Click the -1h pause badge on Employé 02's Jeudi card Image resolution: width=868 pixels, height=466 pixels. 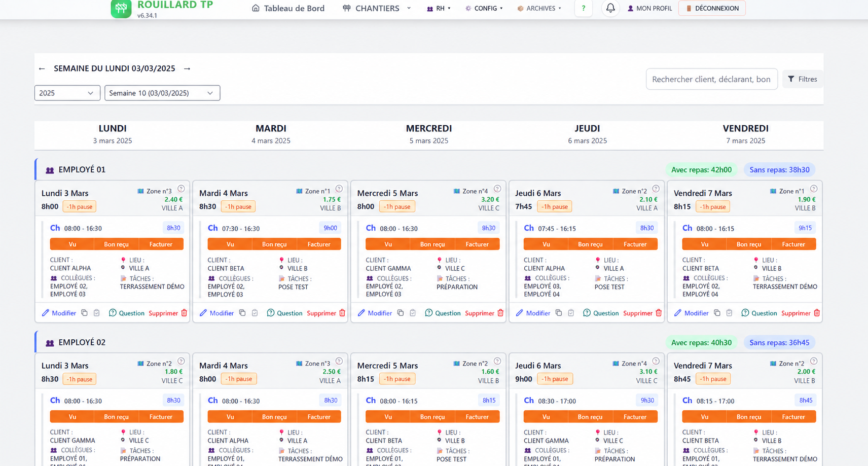click(555, 379)
